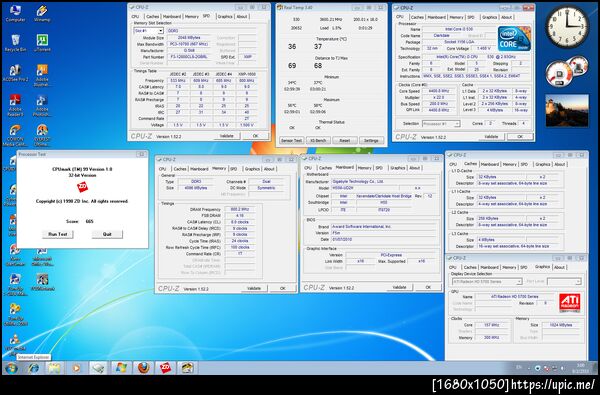Open Windows Explorer folder on the taskbar
This screenshot has width=600, height=395.
[x=54, y=368]
